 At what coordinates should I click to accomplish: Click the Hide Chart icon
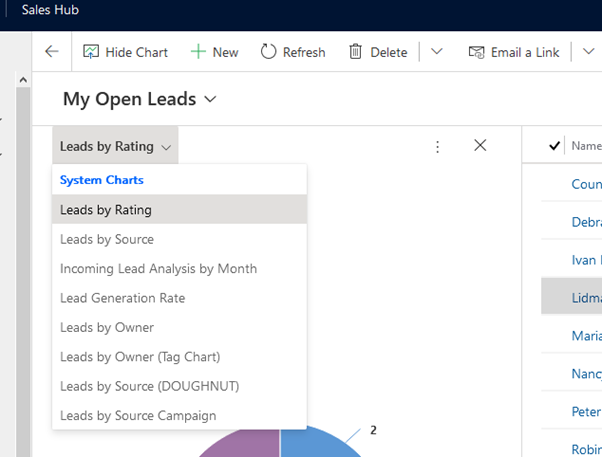tap(91, 52)
